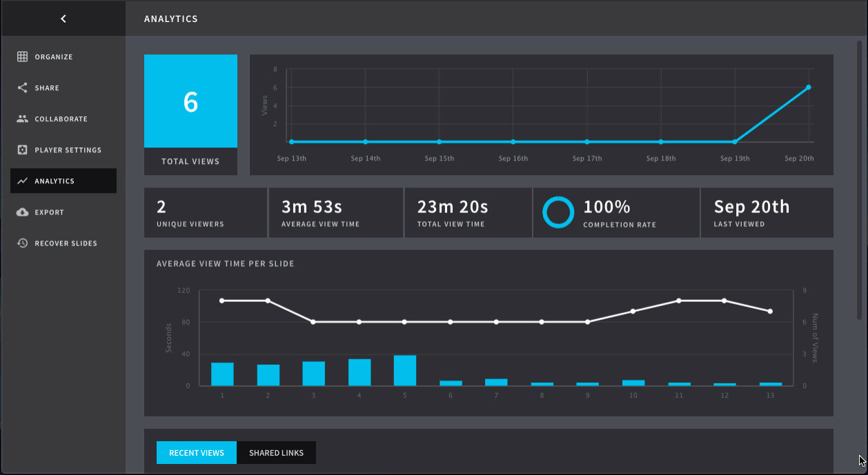This screenshot has height=475, width=868.
Task: Click the "TOTAL VIEWS" label
Action: 190,161
